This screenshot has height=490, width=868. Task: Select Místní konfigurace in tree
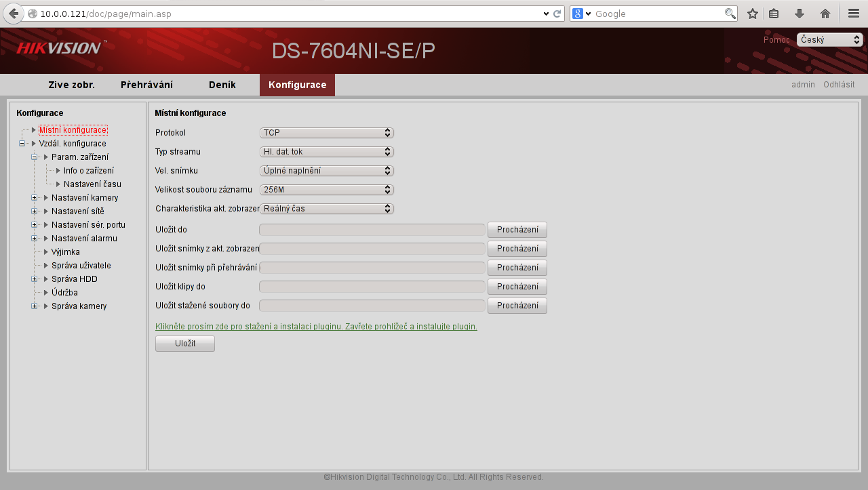[x=73, y=130]
